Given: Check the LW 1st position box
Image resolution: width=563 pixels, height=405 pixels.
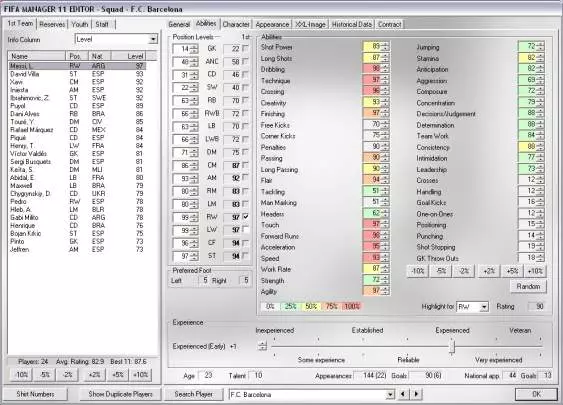Looking at the screenshot, I should 246,229.
